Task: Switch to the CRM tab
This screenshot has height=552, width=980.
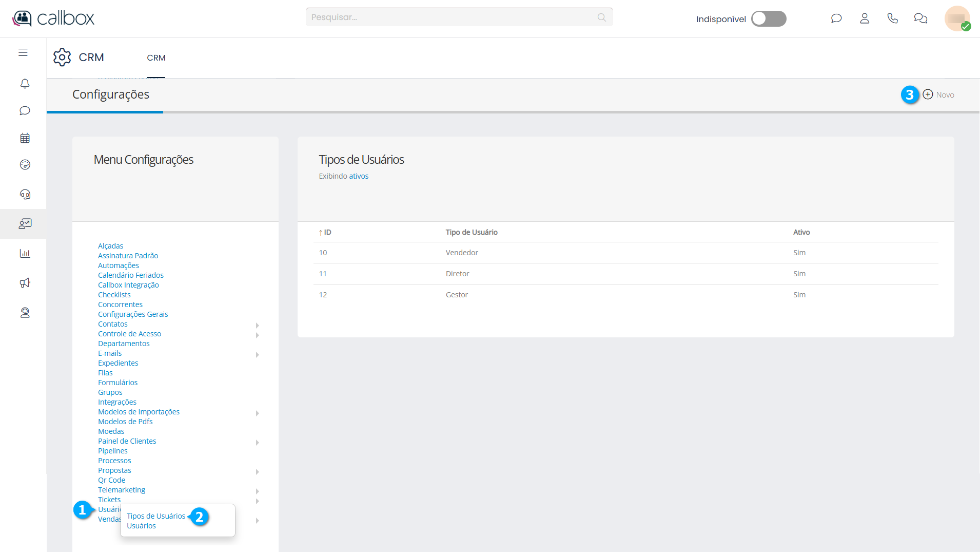Action: (156, 58)
